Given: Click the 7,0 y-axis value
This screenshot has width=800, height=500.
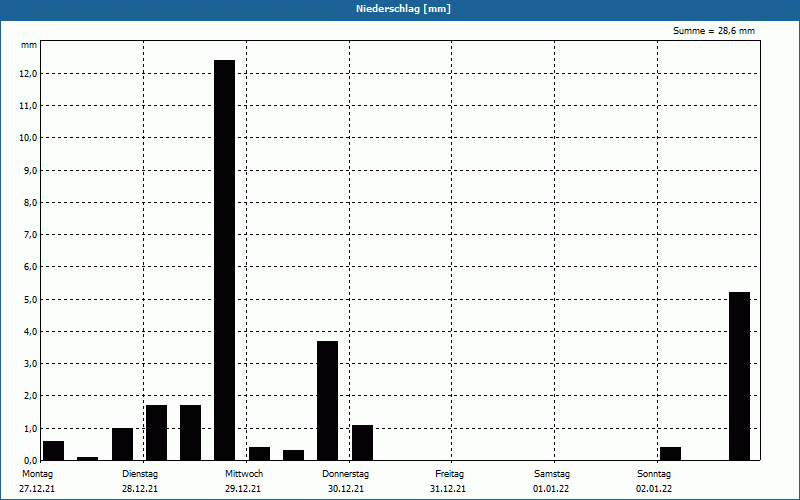Looking at the screenshot, I should tap(31, 235).
